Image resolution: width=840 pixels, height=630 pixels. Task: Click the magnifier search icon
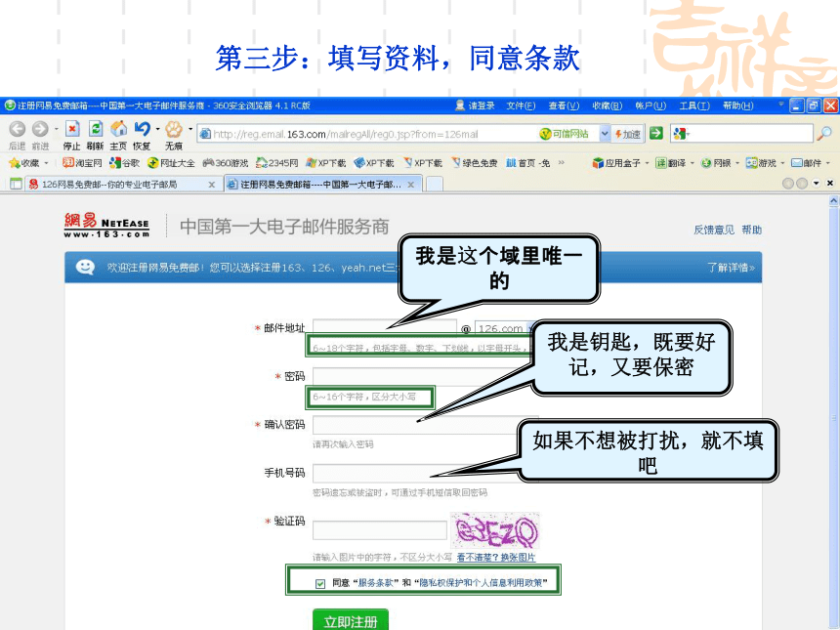point(824,134)
